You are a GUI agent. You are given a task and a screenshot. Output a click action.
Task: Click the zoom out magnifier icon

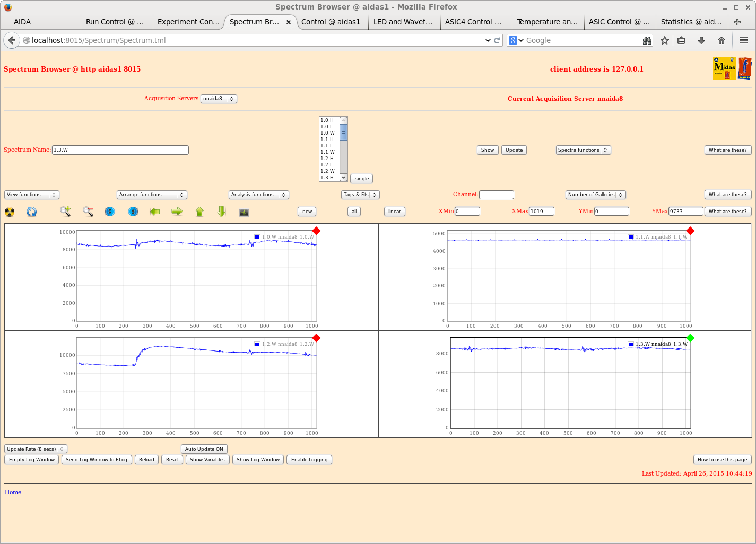[88, 212]
